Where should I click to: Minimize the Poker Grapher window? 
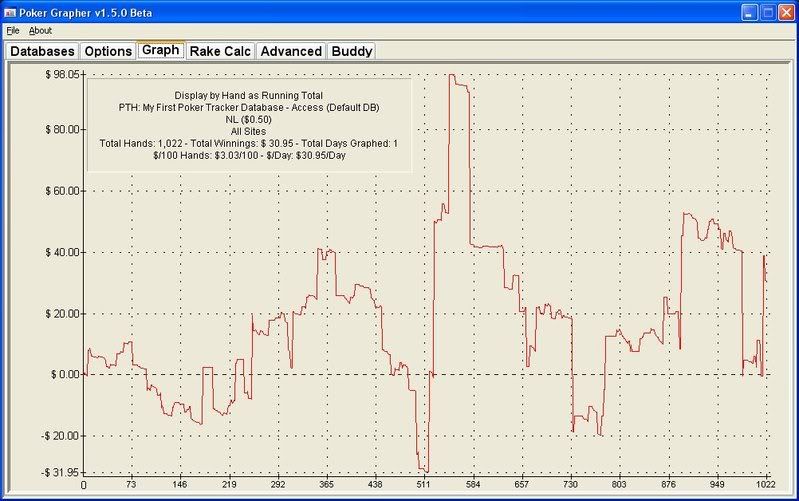749,12
